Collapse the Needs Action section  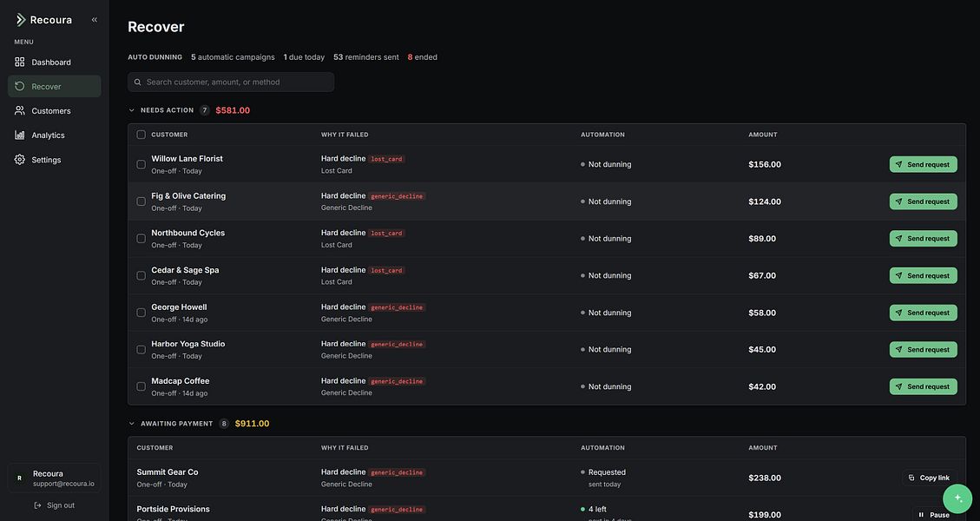click(131, 110)
